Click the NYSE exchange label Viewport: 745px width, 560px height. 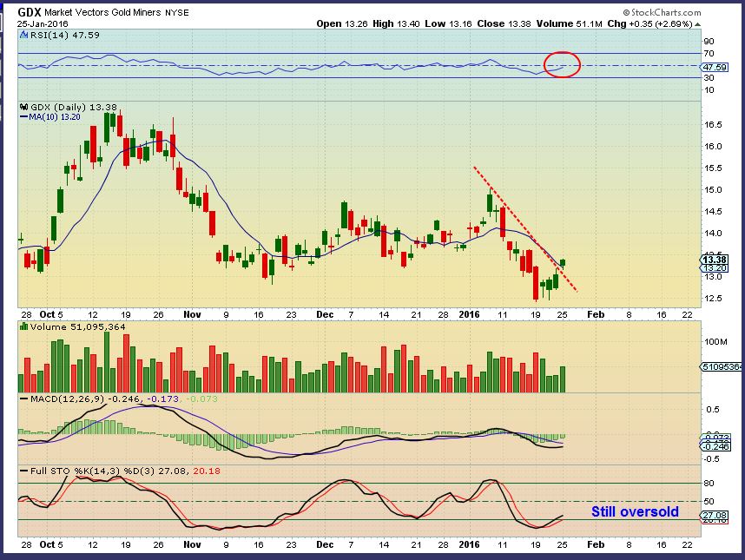coord(177,13)
